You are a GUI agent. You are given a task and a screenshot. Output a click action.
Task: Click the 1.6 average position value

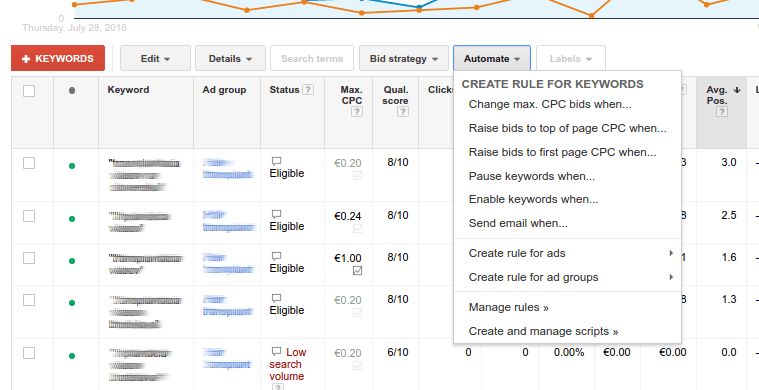[729, 257]
